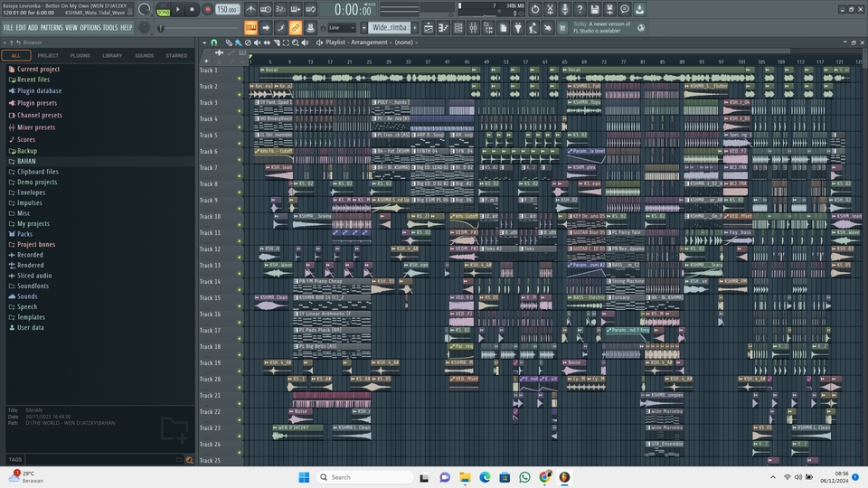This screenshot has width=868, height=488.
Task: Click the speech bubble forum icon
Action: click(625, 9)
